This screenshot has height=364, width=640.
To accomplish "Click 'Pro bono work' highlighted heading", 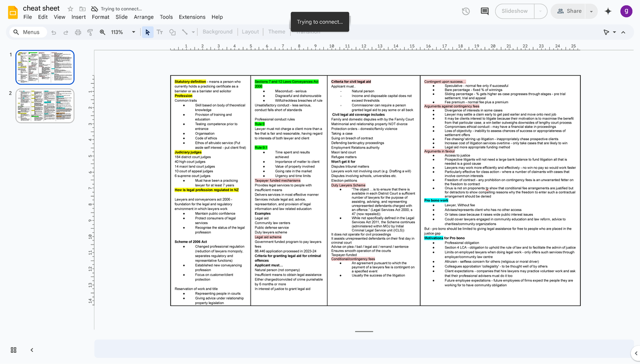I will point(436,200).
